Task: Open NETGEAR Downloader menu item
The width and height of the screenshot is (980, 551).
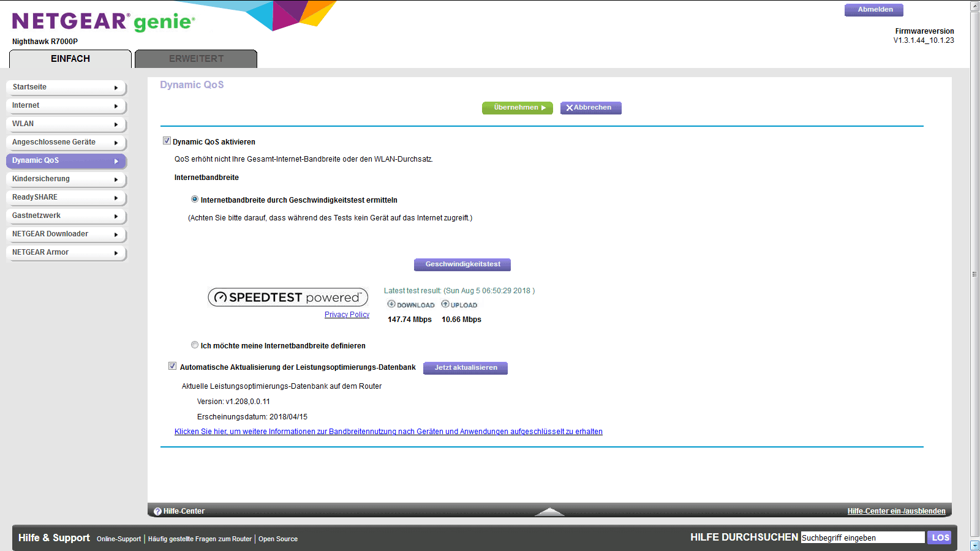Action: click(66, 234)
